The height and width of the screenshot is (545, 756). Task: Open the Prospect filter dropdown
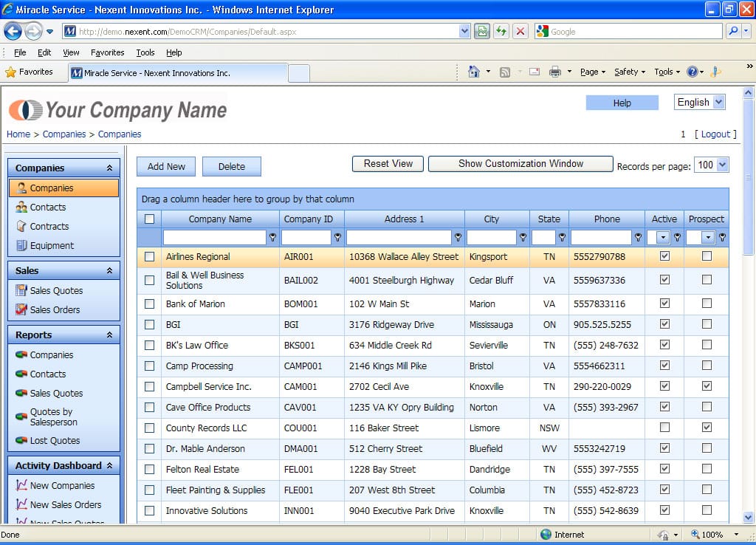tap(708, 237)
